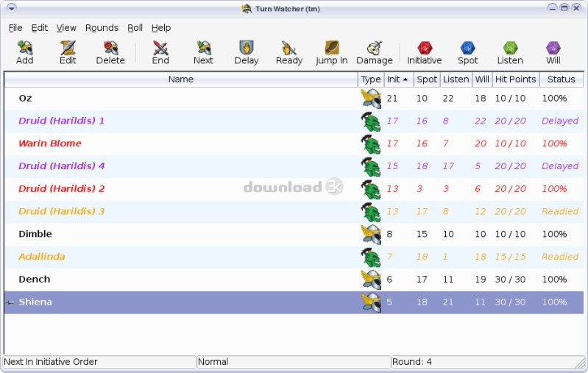Click the Delete toolbar icon

(110, 48)
